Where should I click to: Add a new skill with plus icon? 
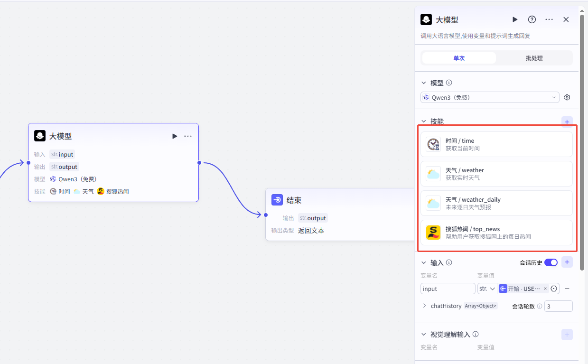pos(567,122)
